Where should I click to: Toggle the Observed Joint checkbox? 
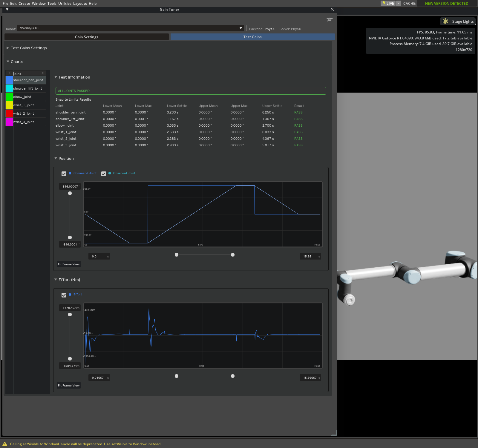pyautogui.click(x=104, y=174)
